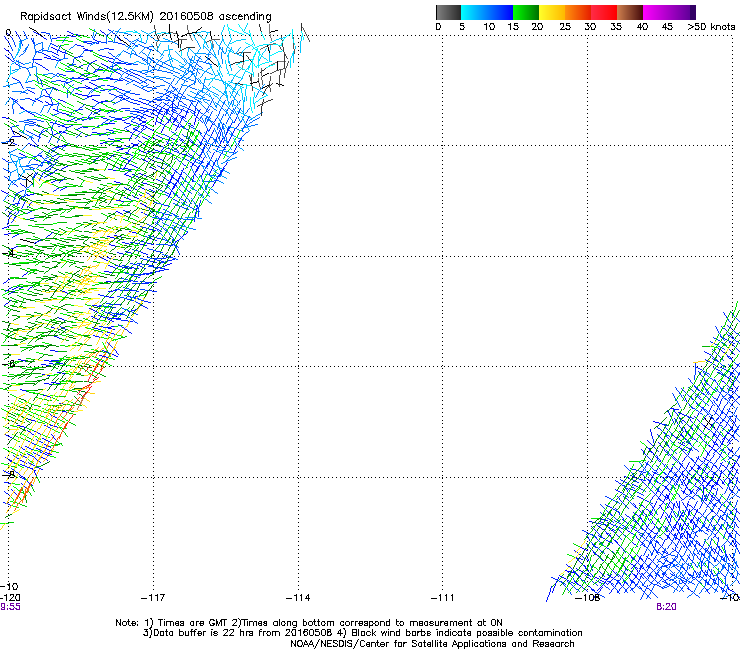Screen dimensions: 740x650
Task: Click the latitude label -6
Action: (x=9, y=363)
